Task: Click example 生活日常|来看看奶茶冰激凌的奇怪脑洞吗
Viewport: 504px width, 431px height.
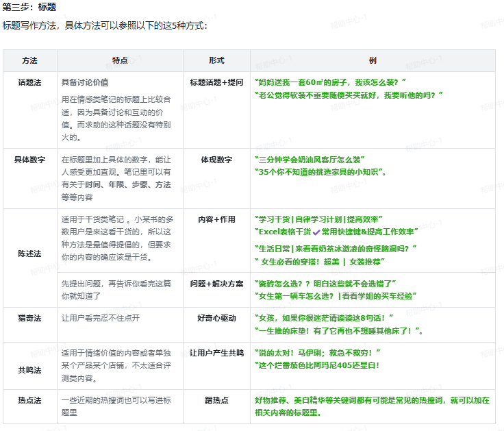Action: pyautogui.click(x=336, y=249)
